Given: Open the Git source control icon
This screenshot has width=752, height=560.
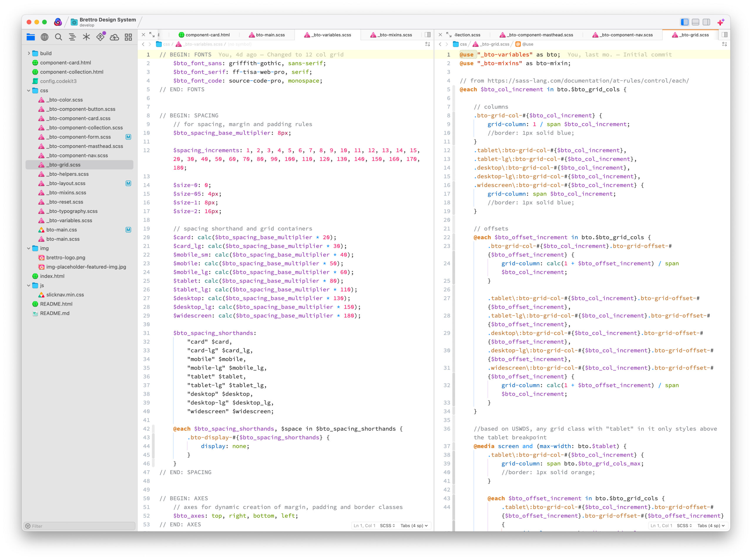Looking at the screenshot, I should pos(100,37).
